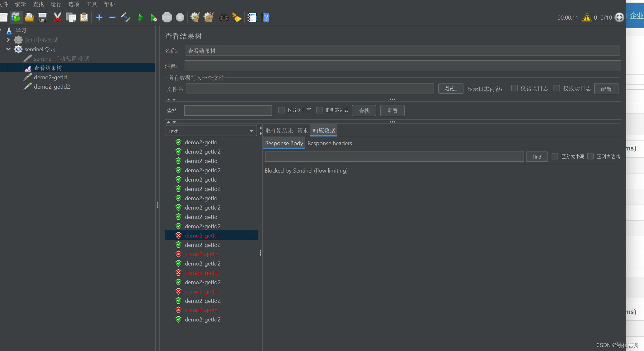Enable the 仅成功日志 checkbox
644x351 pixels.
(x=557, y=88)
